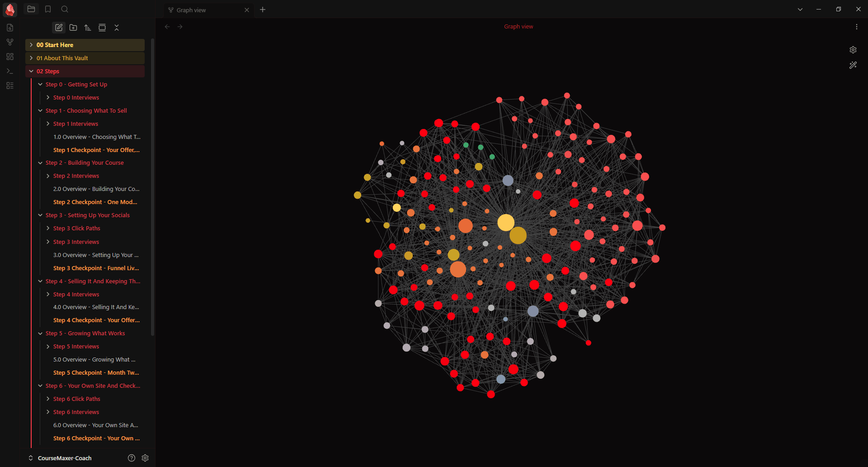Viewport: 868px width, 467px height.
Task: Create a new folder icon
Action: click(73, 28)
